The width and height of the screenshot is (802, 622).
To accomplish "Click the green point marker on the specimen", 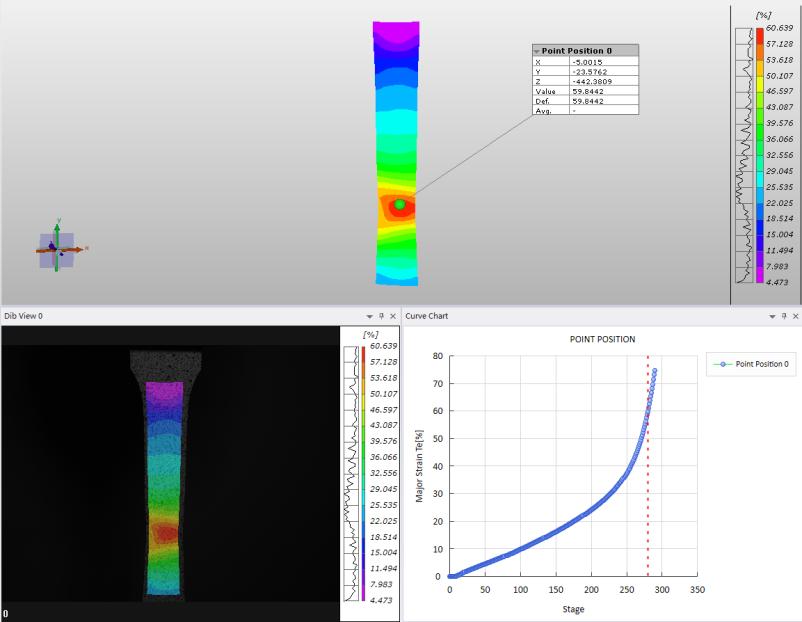I will click(400, 204).
